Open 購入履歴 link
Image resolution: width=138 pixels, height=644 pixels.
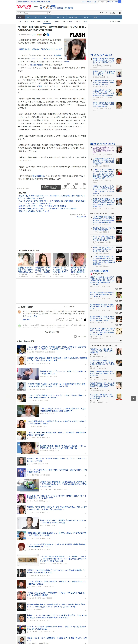tap(112, 13)
